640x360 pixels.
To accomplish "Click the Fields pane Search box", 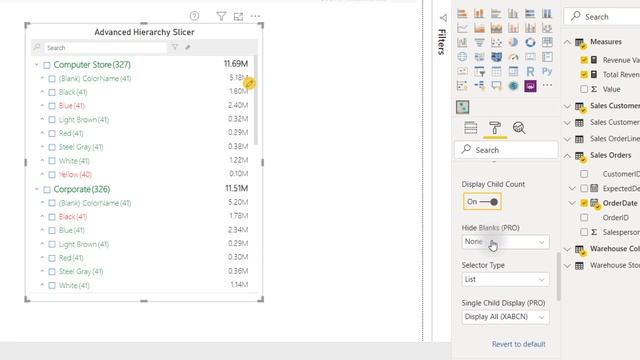I will 602,17.
